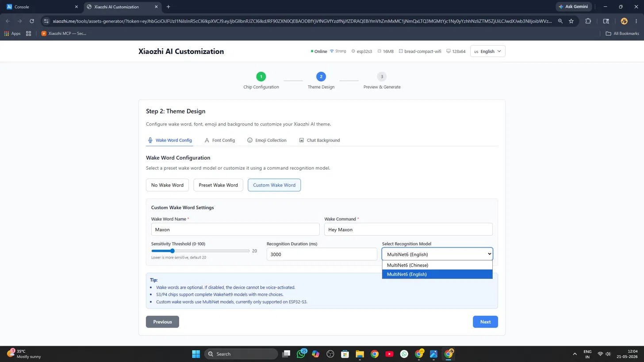Open OBS Studio from the taskbar
This screenshot has height=362, width=644.
(330, 354)
